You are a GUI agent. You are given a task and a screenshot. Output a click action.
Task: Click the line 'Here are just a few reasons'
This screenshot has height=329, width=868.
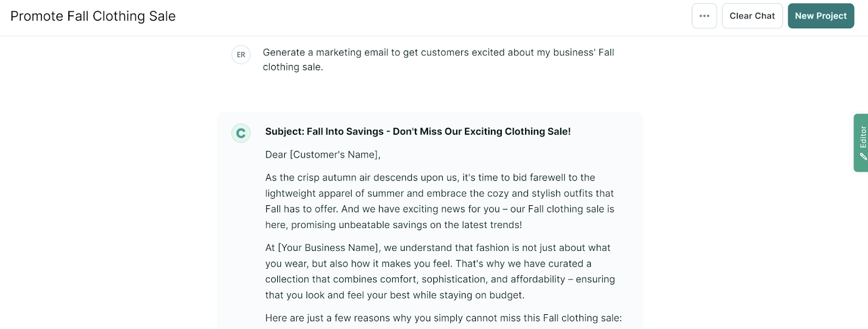click(x=443, y=318)
